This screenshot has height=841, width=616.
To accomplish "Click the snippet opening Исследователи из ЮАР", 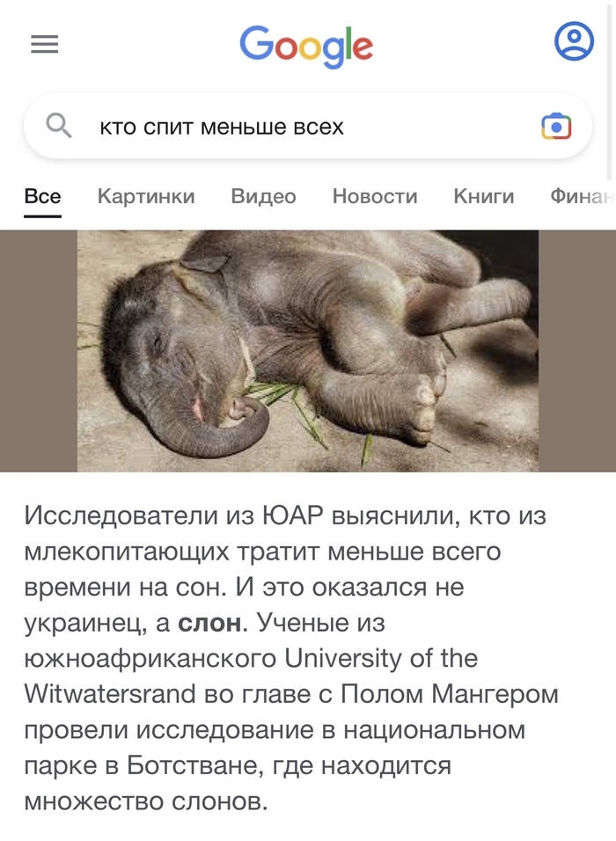I will click(x=285, y=516).
